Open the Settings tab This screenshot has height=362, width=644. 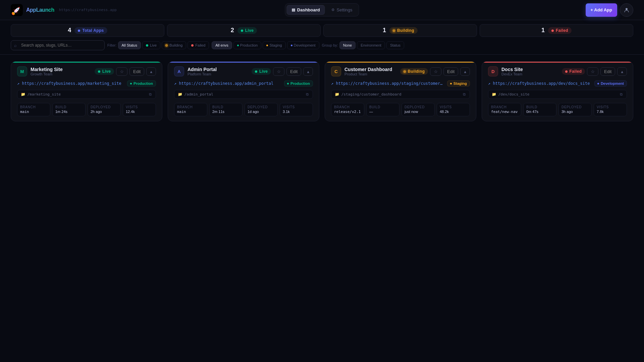pos(342,10)
